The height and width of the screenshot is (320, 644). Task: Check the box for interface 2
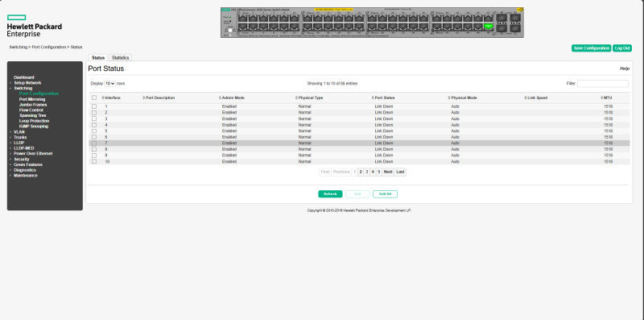point(94,112)
